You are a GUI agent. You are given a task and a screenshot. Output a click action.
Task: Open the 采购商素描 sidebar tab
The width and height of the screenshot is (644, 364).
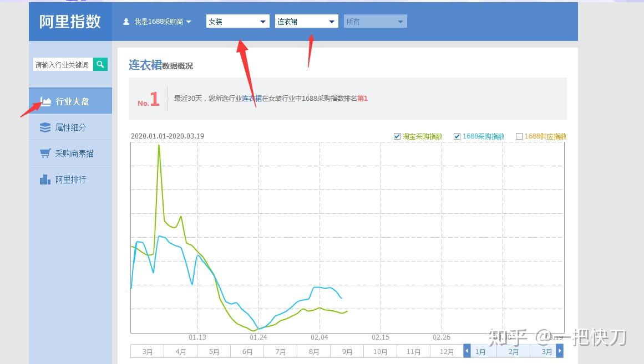(x=70, y=153)
